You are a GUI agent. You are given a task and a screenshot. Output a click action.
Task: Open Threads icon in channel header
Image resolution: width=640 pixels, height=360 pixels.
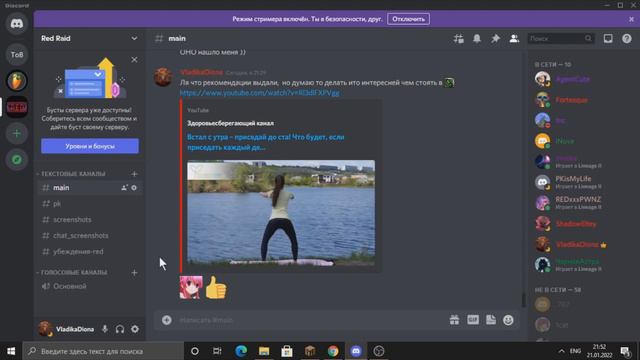tap(458, 38)
